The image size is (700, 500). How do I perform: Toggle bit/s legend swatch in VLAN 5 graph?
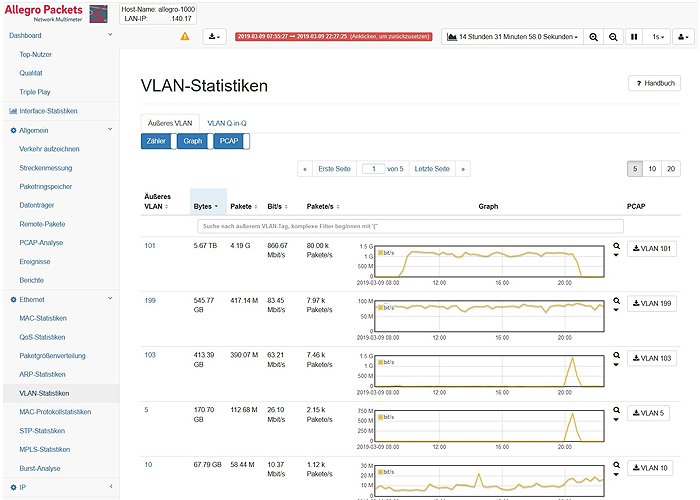click(x=381, y=417)
